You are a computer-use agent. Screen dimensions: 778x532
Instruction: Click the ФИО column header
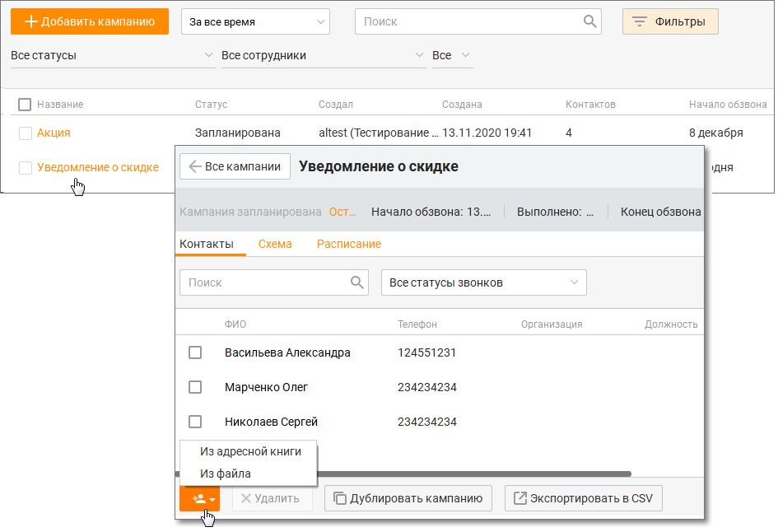pos(235,324)
